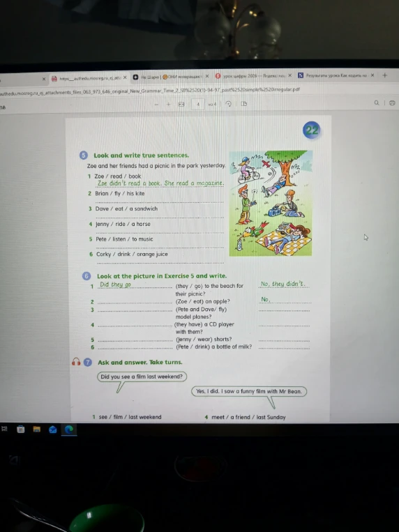Click 'Look at the picture in Exercise 5' heading
Image resolution: width=399 pixels, height=532 pixels.
coord(162,276)
